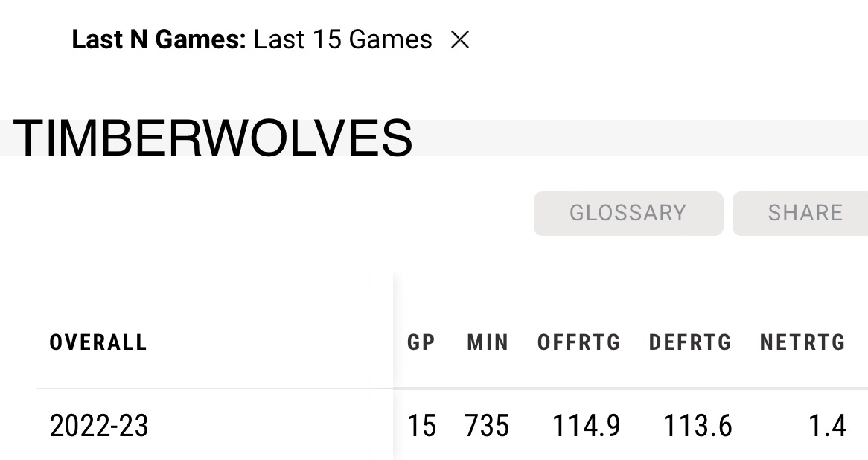Select the defensive rating value 113.6
This screenshot has height=460, width=868.
pyautogui.click(x=698, y=427)
